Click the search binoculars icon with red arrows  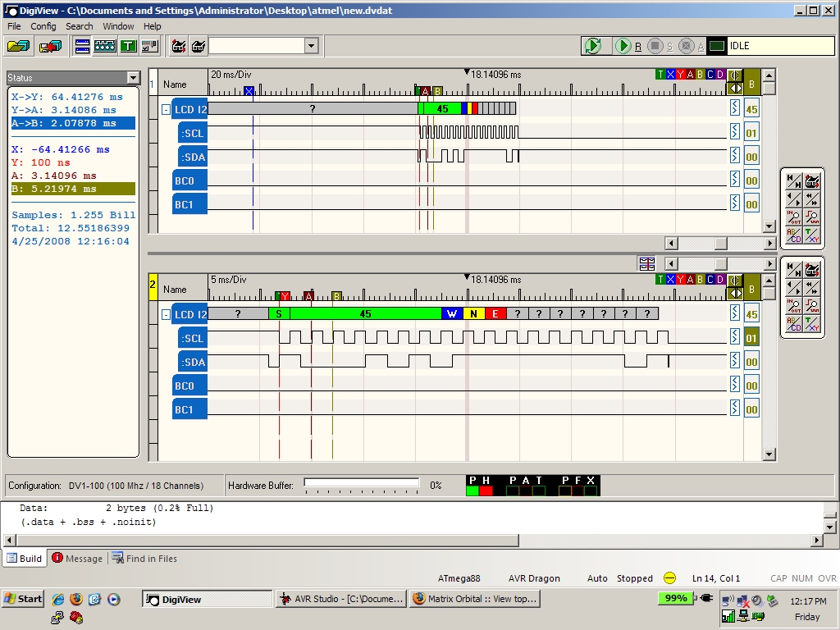coord(179,47)
